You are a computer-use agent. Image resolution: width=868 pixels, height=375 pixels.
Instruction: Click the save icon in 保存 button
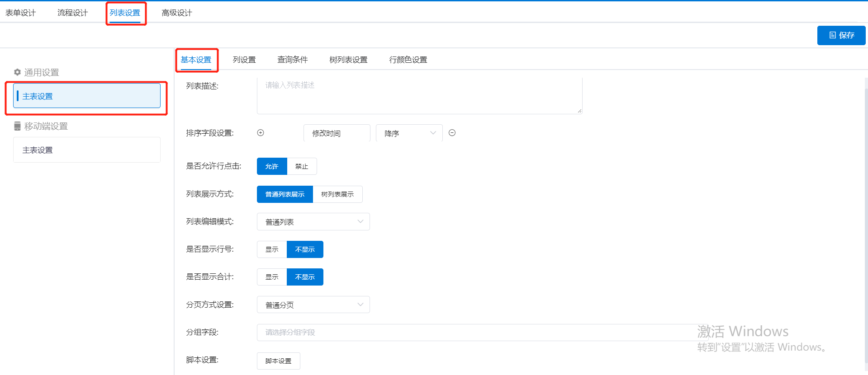pos(832,35)
